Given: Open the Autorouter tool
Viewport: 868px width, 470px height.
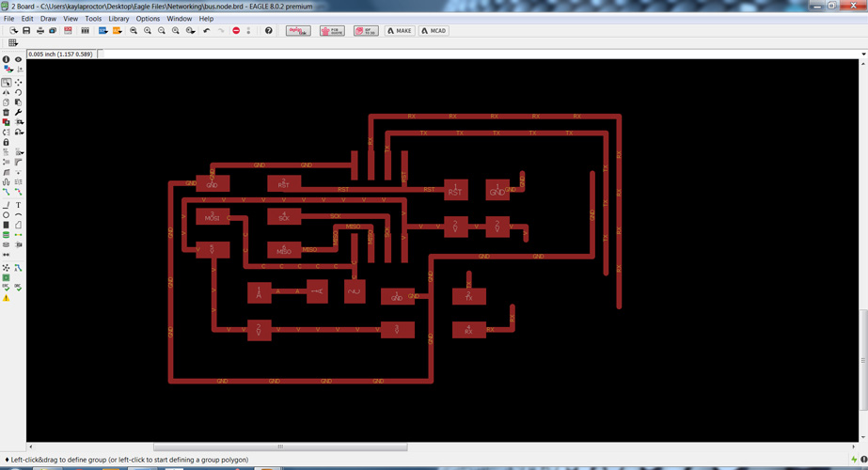Looking at the screenshot, I should [x=18, y=268].
